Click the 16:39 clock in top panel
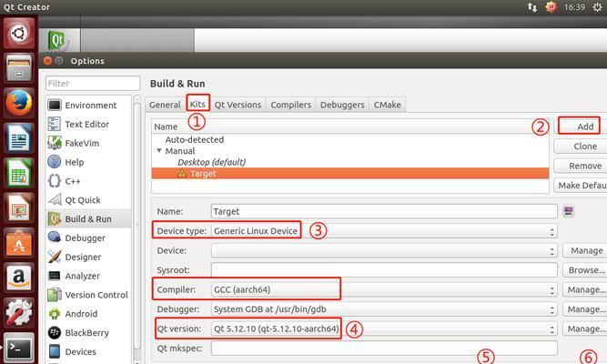Viewport: 607px width, 364px height. click(x=574, y=7)
